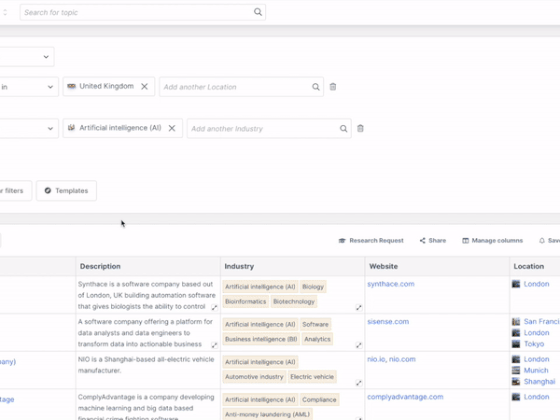The height and width of the screenshot is (420, 560).
Task: Open the operator dropdown for industry row
Action: coord(29,129)
